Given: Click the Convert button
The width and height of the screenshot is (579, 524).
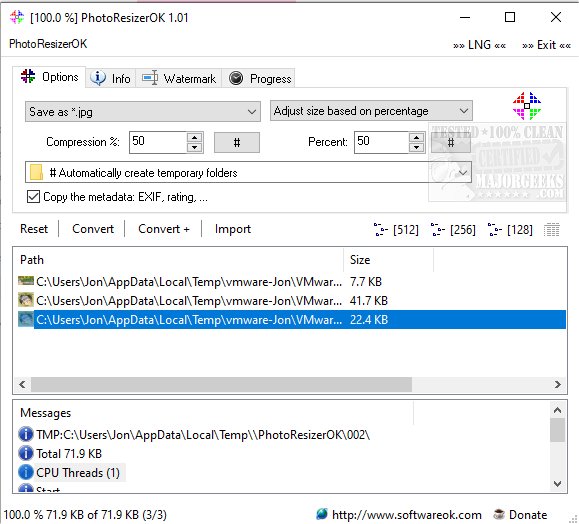Looking at the screenshot, I should 93,229.
